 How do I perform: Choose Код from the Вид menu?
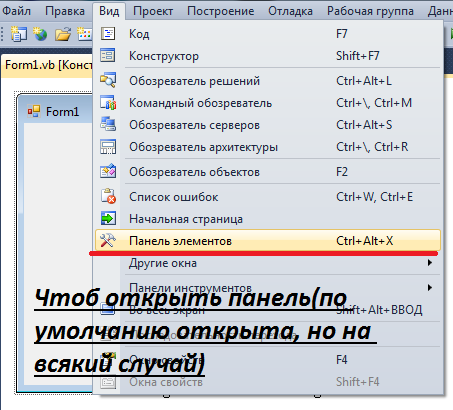[x=268, y=34]
